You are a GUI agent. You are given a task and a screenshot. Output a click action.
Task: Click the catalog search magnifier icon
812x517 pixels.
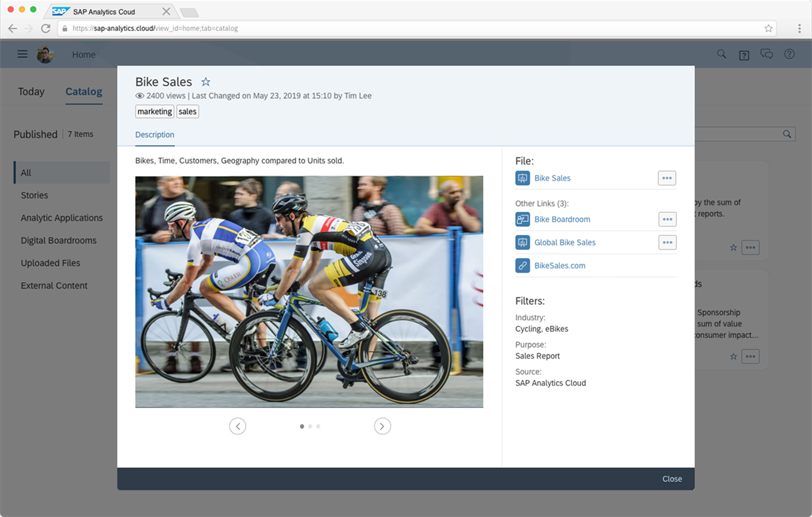pos(787,134)
